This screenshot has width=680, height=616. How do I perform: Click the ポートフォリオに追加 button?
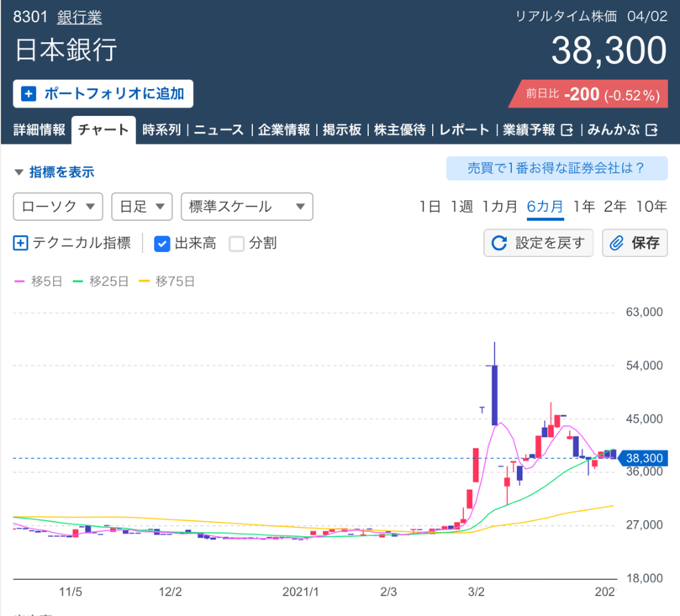pos(103,93)
